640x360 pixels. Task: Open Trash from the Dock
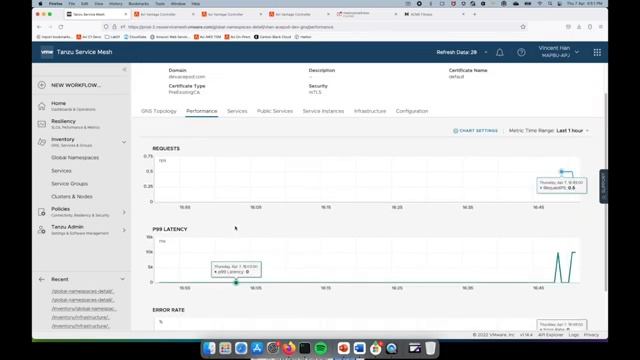[431, 349]
